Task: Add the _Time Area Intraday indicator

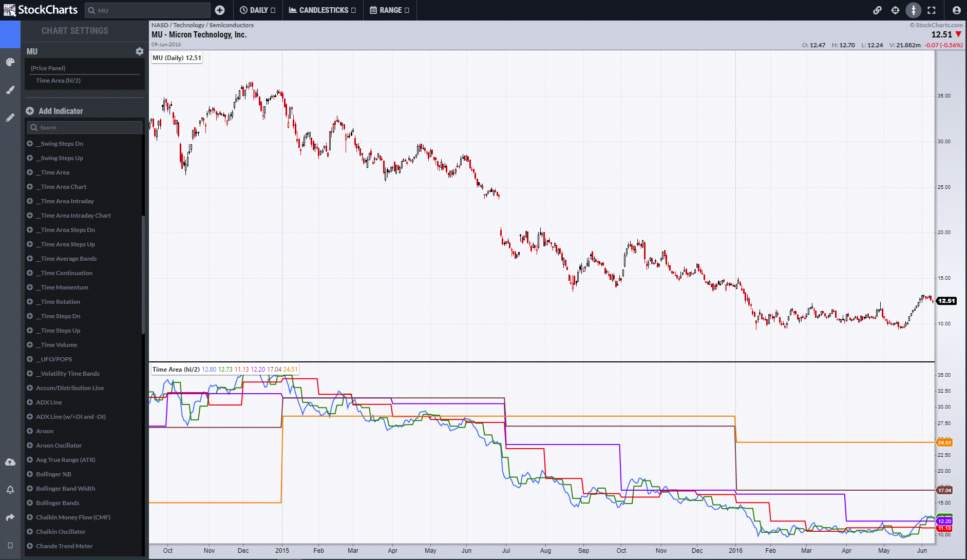Action: pos(30,201)
